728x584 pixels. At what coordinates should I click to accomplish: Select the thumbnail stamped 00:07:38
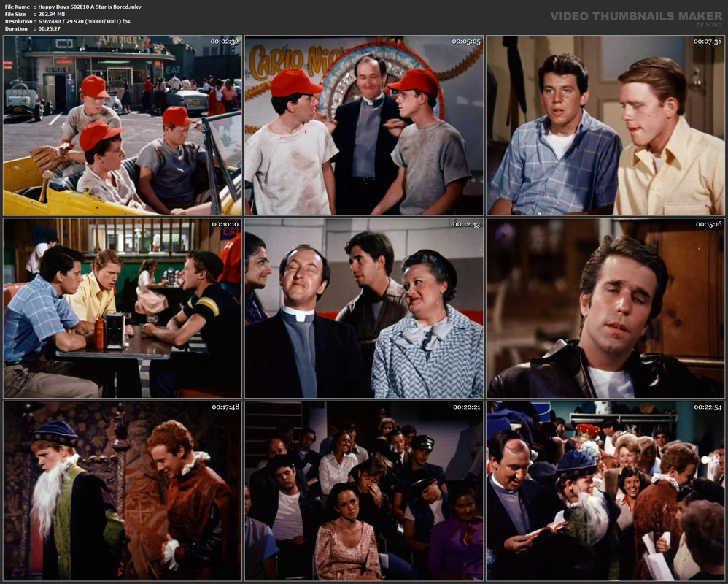[605, 126]
